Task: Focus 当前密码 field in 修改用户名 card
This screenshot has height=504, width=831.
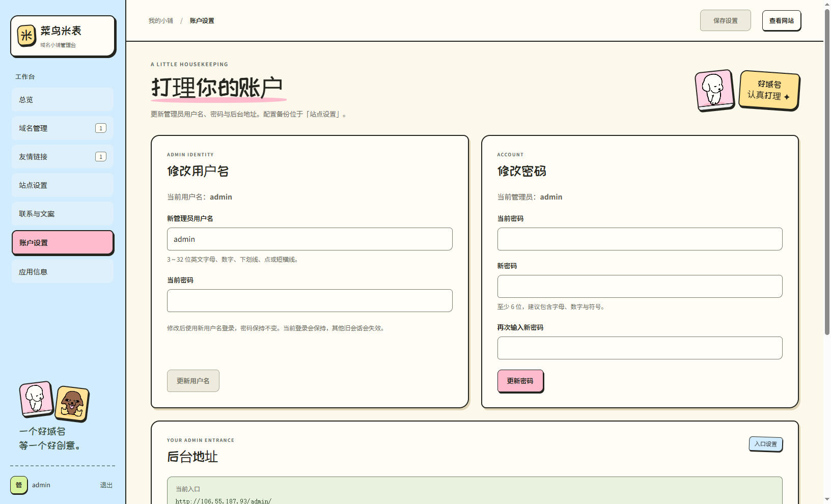Action: [x=310, y=301]
